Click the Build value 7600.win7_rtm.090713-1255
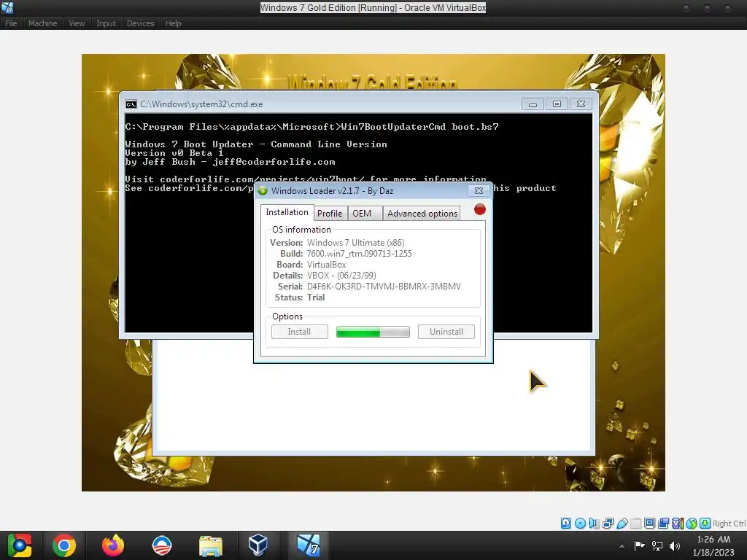 pyautogui.click(x=359, y=254)
